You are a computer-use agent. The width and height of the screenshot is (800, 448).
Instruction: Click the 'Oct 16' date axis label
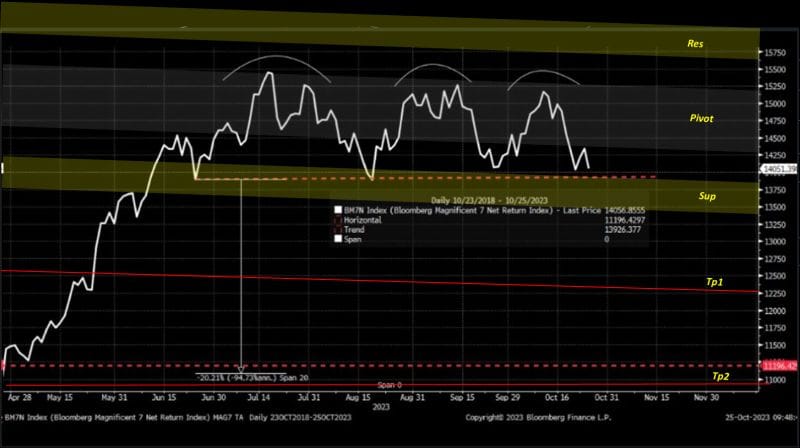557,397
